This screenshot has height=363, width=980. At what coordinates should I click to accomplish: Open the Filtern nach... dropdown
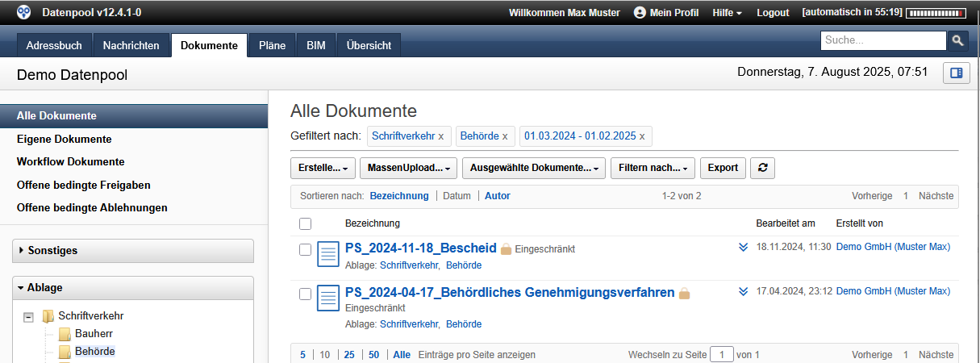[x=653, y=168]
